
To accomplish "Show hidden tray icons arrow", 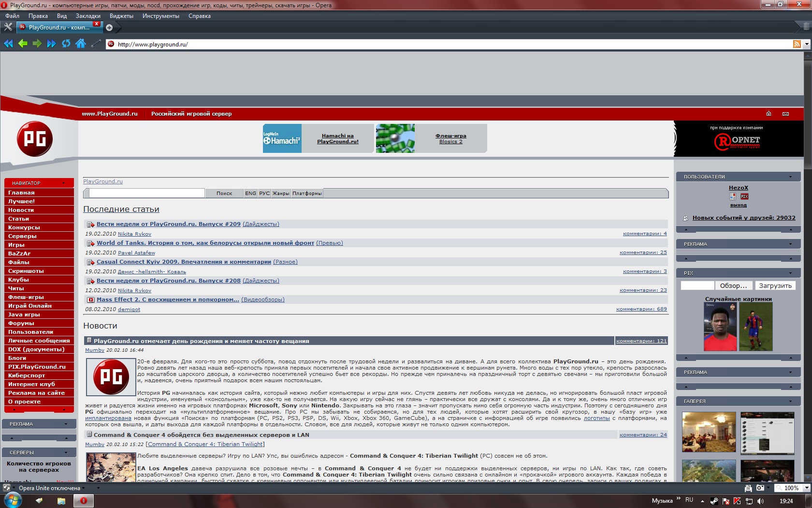I will coord(702,501).
